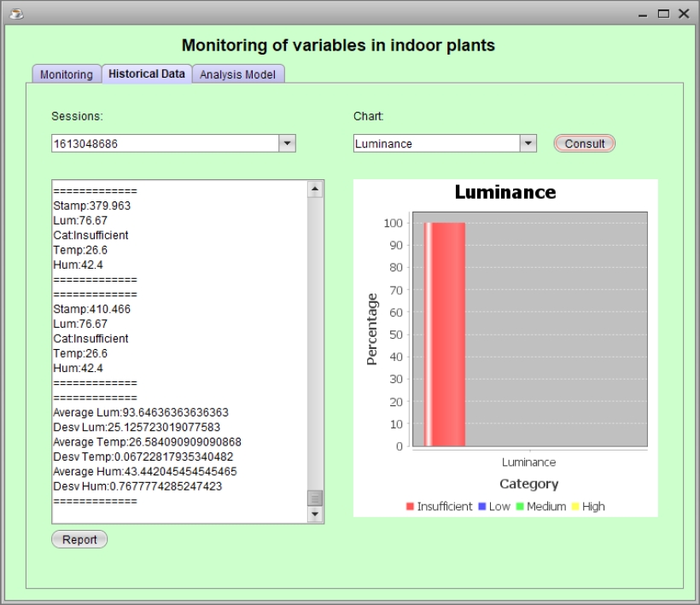The height and width of the screenshot is (605, 700).
Task: Click the Luminance chart title
Action: coord(505,192)
